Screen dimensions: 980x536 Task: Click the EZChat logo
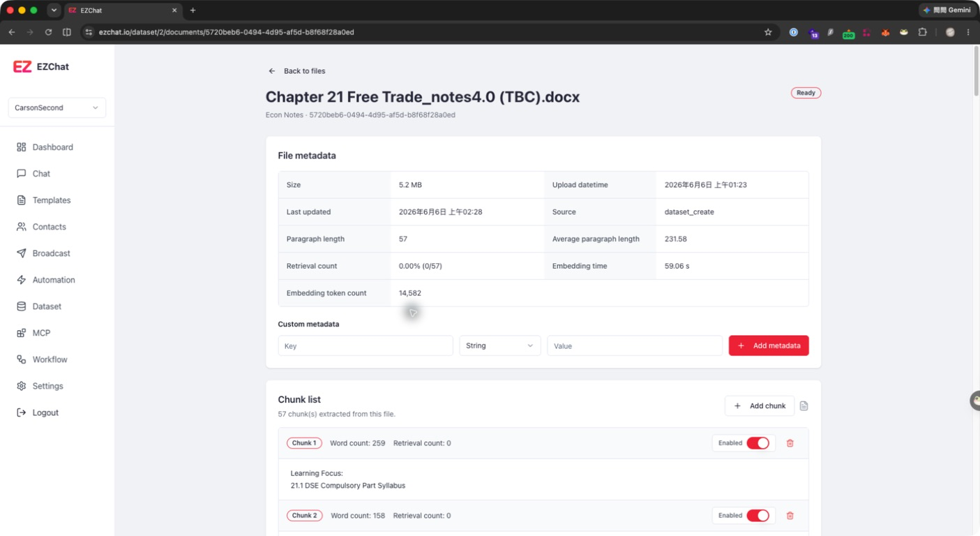pos(41,67)
